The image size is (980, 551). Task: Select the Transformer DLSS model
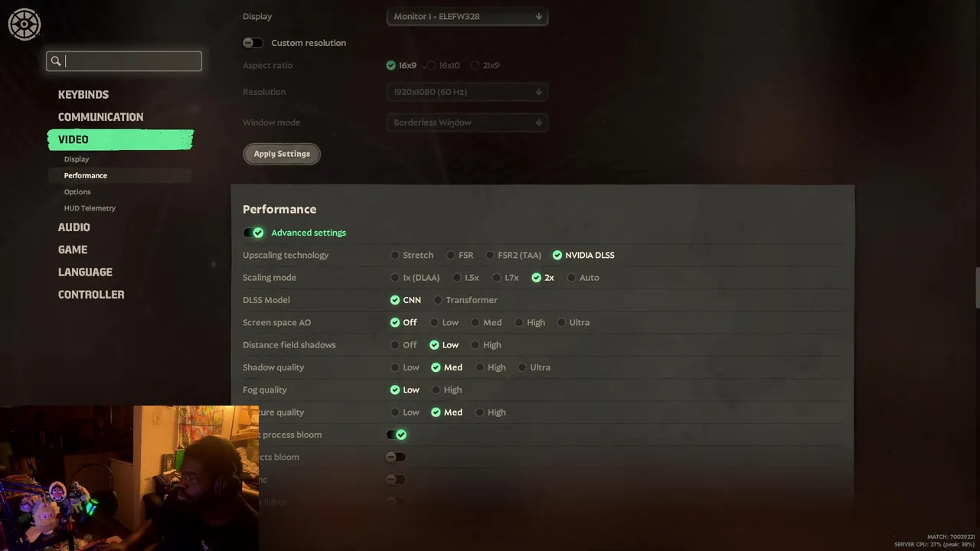(x=465, y=300)
